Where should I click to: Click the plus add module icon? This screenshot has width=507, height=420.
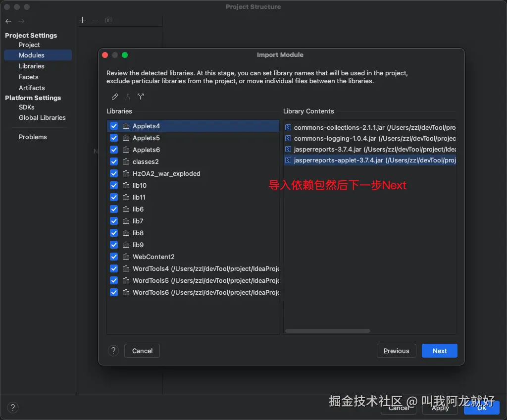[83, 20]
